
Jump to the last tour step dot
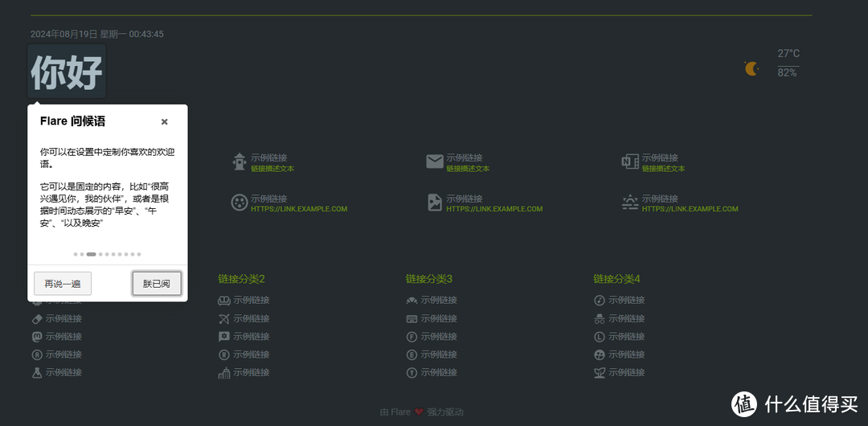pyautogui.click(x=139, y=254)
